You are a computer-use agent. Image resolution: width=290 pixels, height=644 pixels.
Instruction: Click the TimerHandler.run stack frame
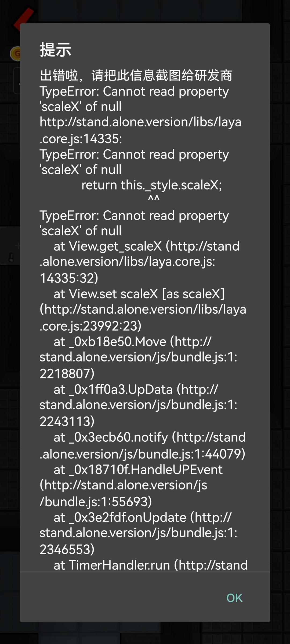point(150,565)
